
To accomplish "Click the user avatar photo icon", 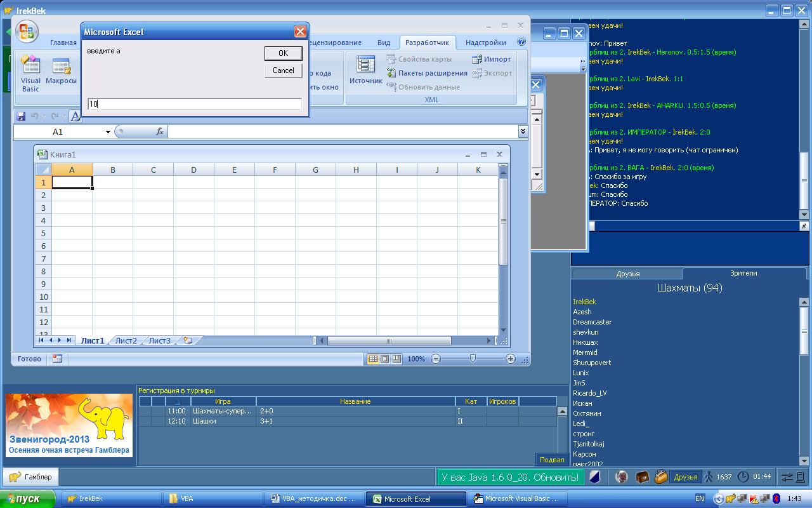I will point(623,477).
